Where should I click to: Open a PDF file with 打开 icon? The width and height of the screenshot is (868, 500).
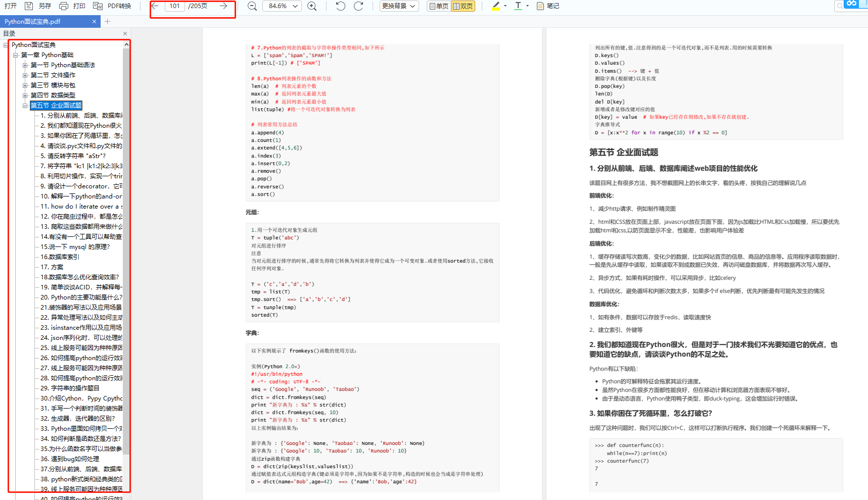point(11,6)
